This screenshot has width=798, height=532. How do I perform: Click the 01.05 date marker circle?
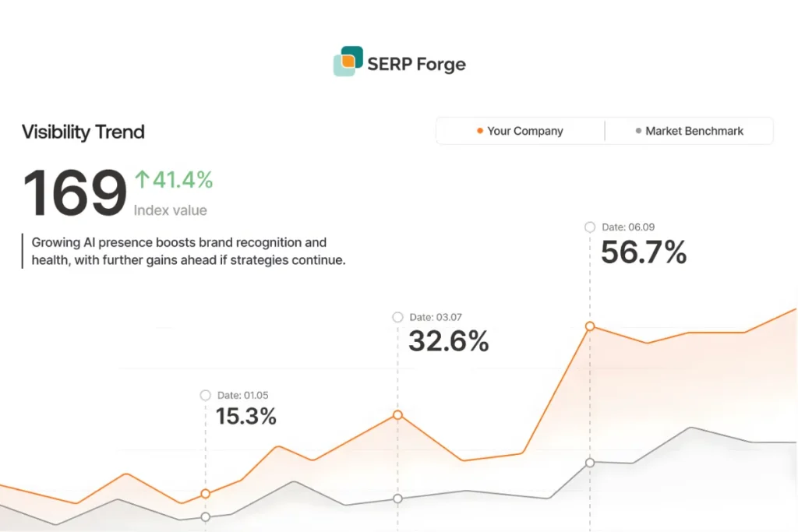click(206, 395)
